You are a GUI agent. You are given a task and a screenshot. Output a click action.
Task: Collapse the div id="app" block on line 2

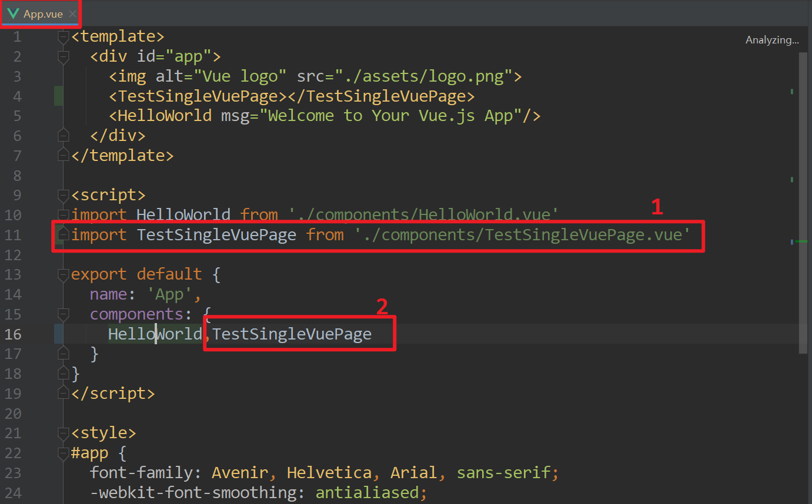coord(63,57)
